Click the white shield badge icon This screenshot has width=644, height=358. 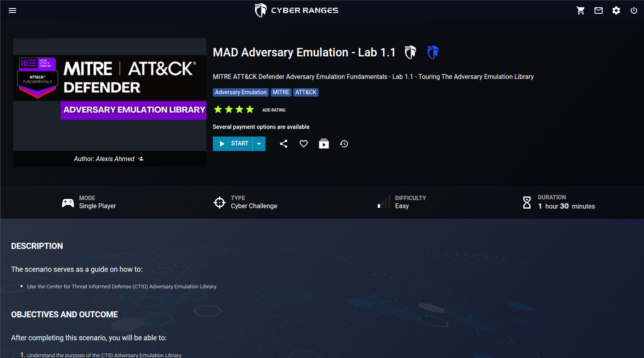coord(410,52)
